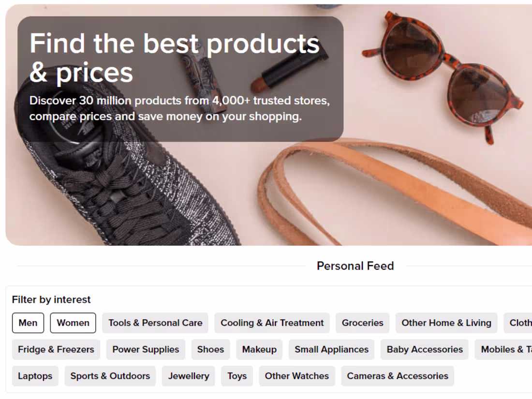The width and height of the screenshot is (532, 399).
Task: Select the Makeup interest chip
Action: [x=259, y=349]
